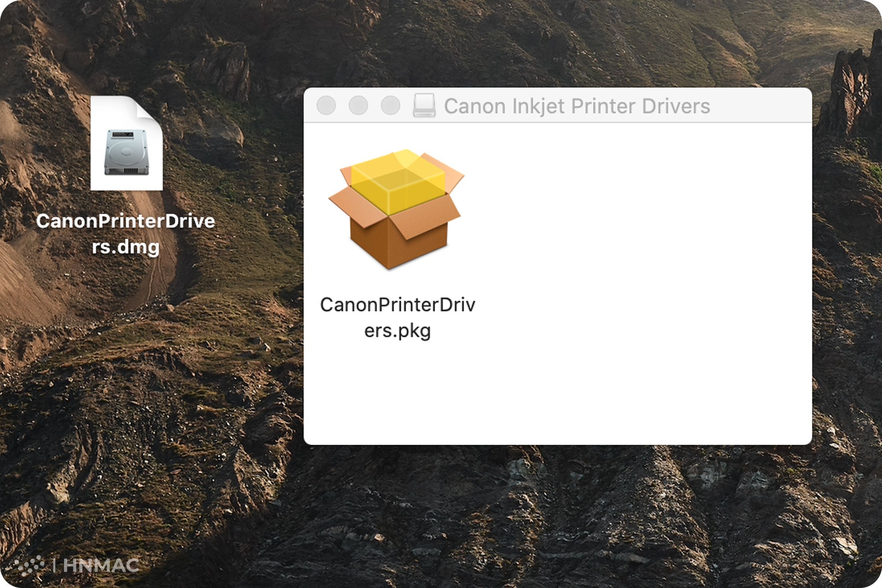Minimize the window with the middle title bar button
882x588 pixels.
click(x=358, y=105)
